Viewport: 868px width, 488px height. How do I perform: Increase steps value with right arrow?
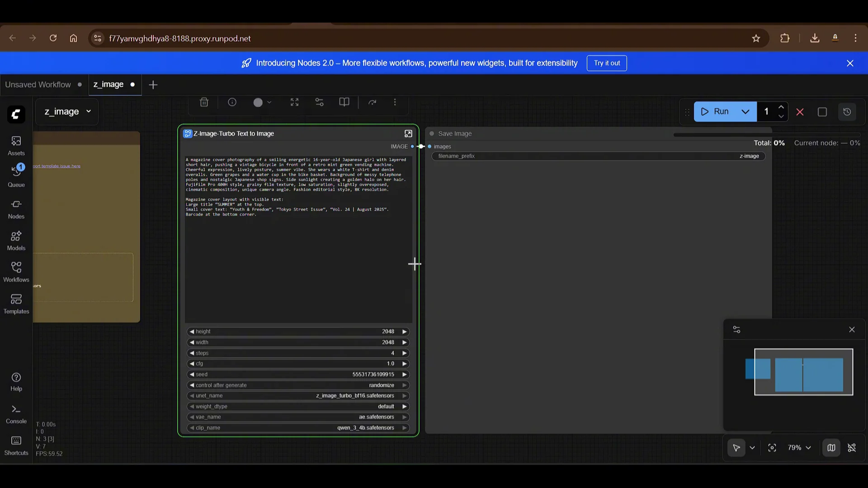pos(404,353)
